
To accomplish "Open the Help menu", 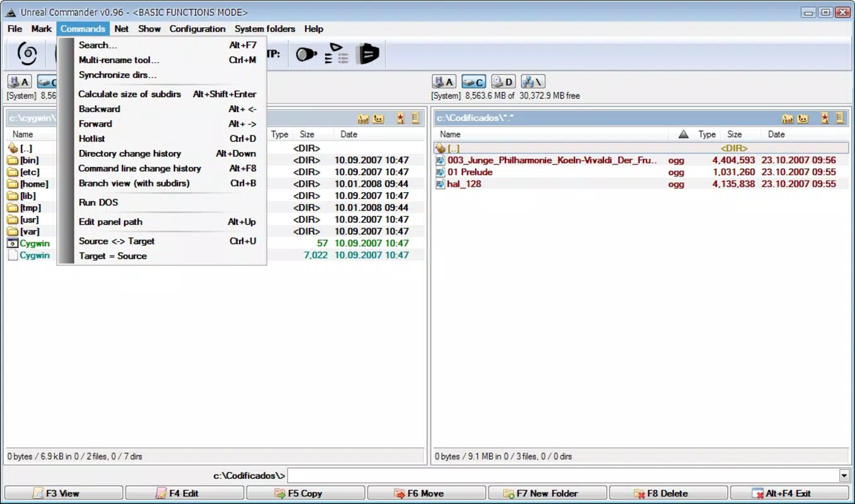I will click(314, 28).
